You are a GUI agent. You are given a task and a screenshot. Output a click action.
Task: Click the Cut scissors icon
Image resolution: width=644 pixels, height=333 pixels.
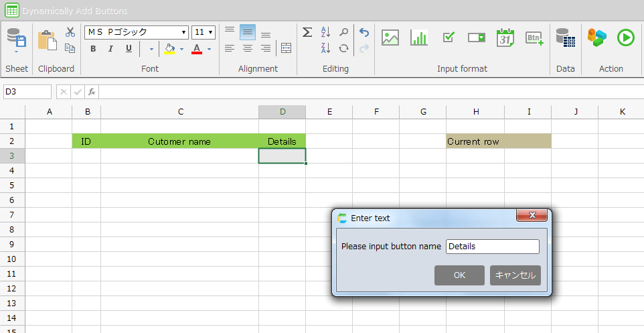[x=70, y=32]
